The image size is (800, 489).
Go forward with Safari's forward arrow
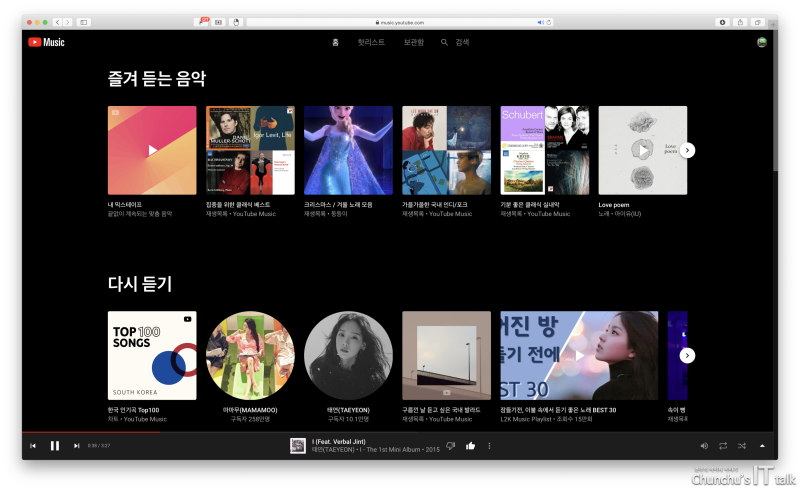(67, 22)
